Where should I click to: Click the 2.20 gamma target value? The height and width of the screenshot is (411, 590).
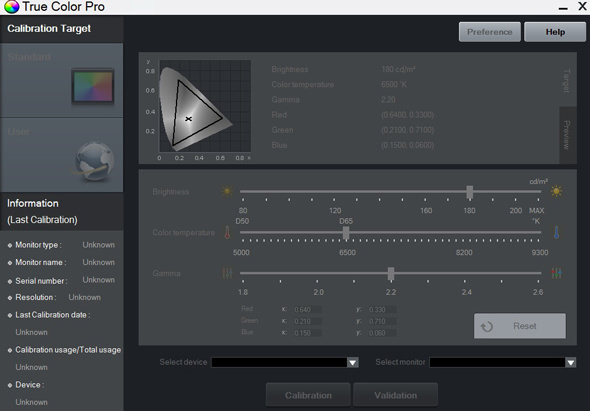click(x=388, y=99)
